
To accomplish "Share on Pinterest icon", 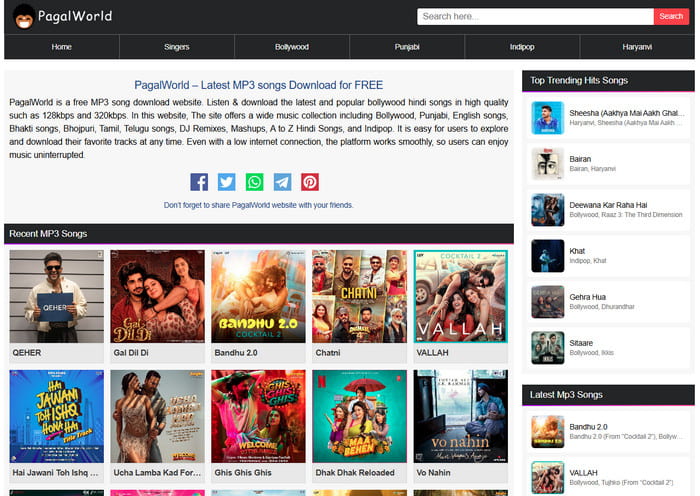I will click(310, 182).
